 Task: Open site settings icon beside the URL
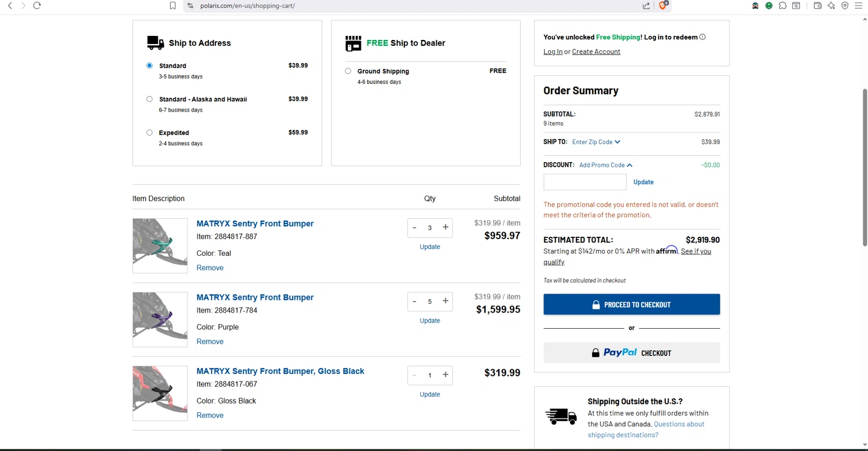click(190, 6)
